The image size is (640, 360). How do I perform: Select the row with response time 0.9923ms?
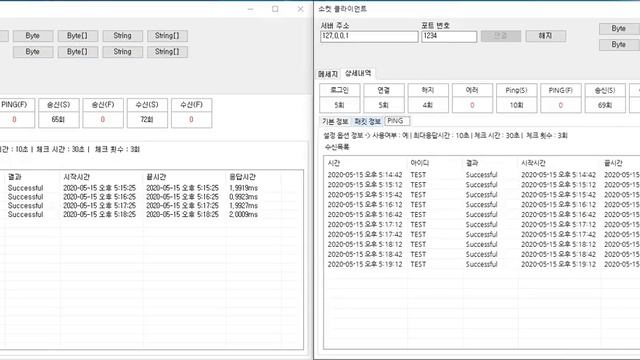click(x=151, y=197)
